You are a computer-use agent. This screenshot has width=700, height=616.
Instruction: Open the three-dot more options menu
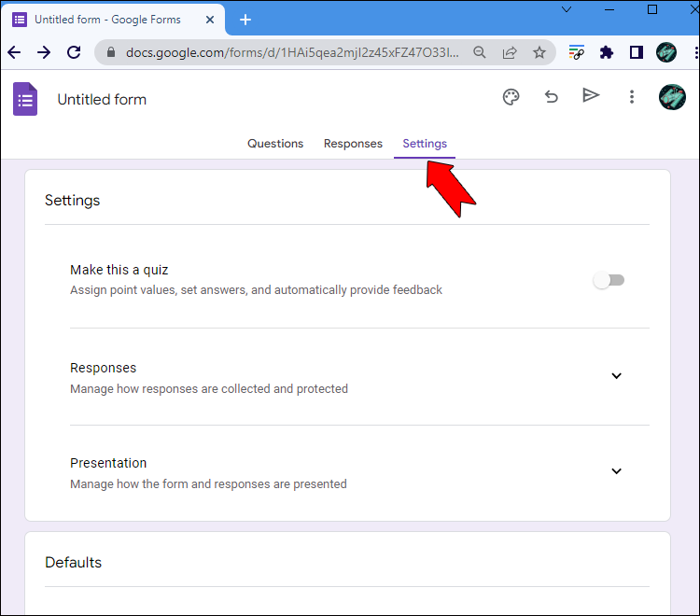click(x=632, y=97)
